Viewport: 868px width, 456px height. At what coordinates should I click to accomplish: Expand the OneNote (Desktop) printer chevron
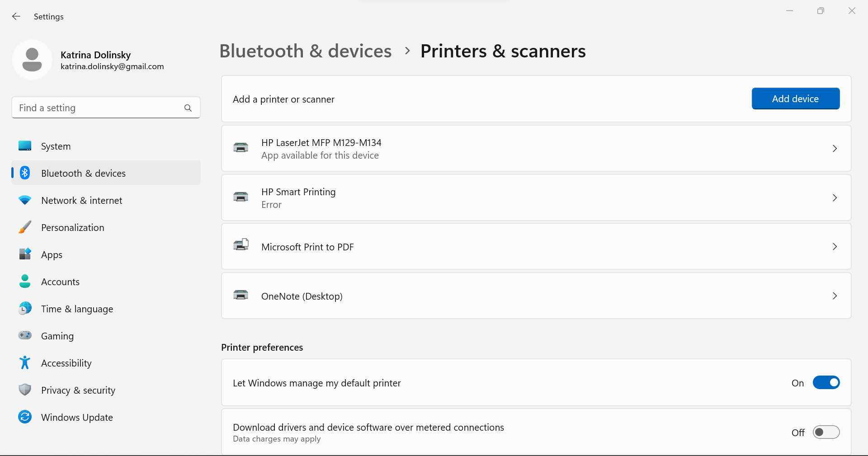point(835,296)
